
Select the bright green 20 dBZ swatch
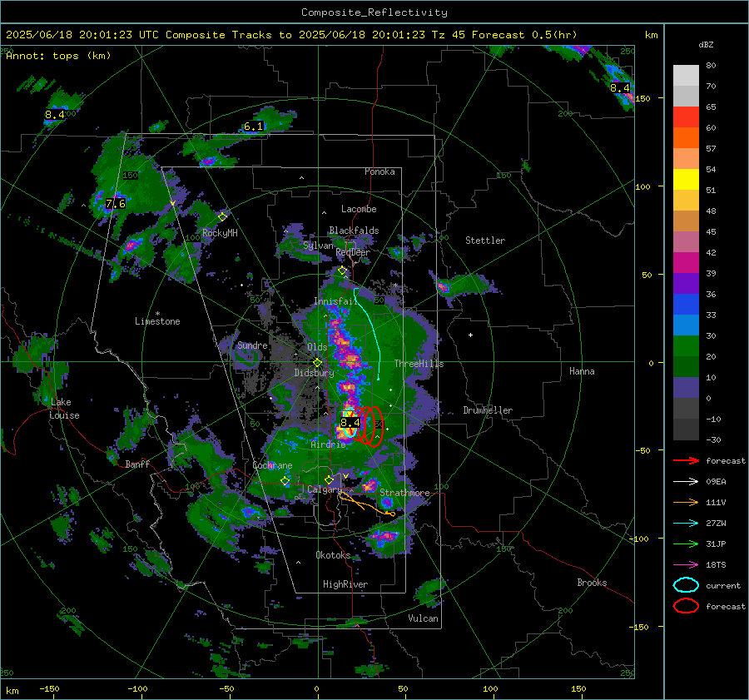click(x=686, y=346)
